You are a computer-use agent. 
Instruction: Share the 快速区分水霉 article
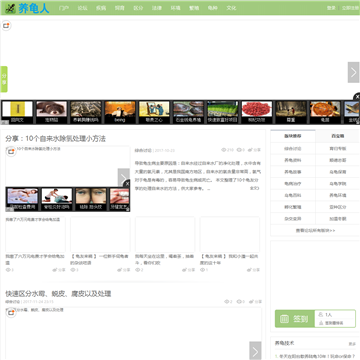[x=255, y=302]
